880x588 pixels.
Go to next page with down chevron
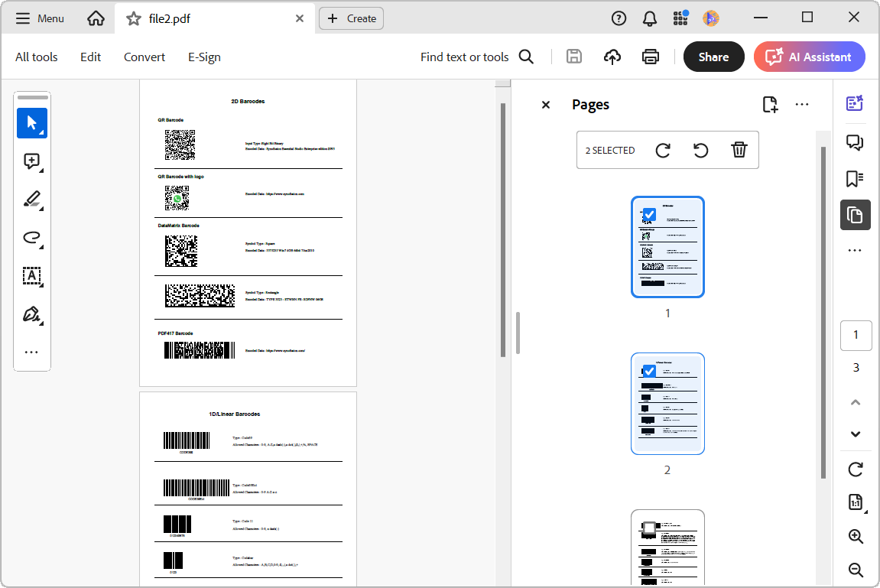coord(856,434)
